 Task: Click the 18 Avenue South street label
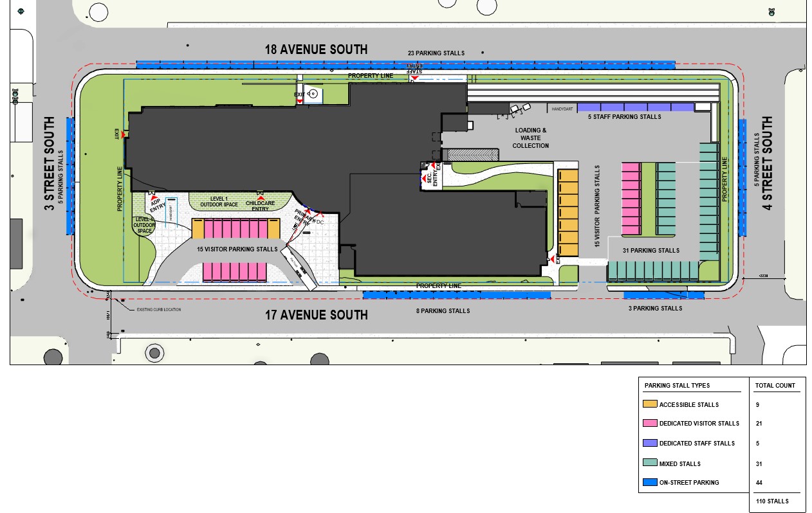point(316,50)
